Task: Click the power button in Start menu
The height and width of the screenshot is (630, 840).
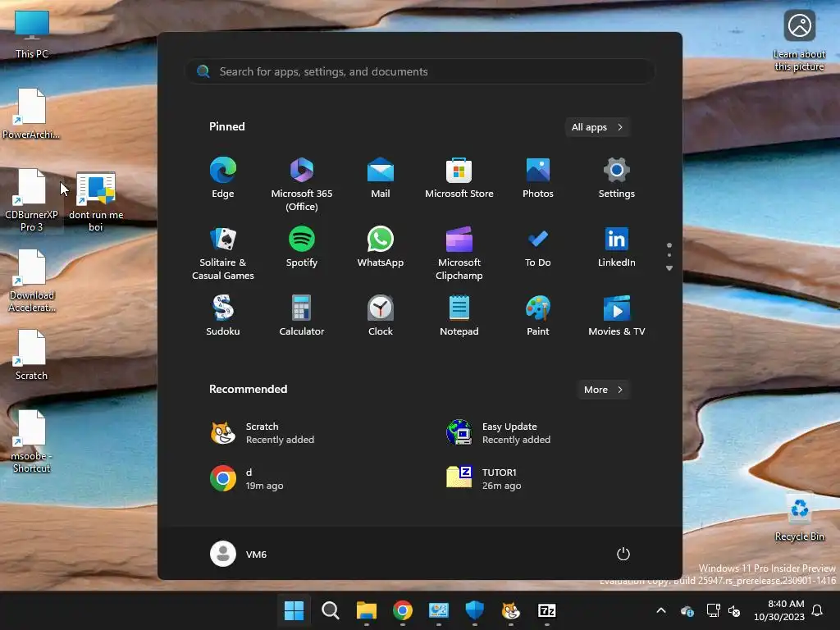Action: coord(623,554)
